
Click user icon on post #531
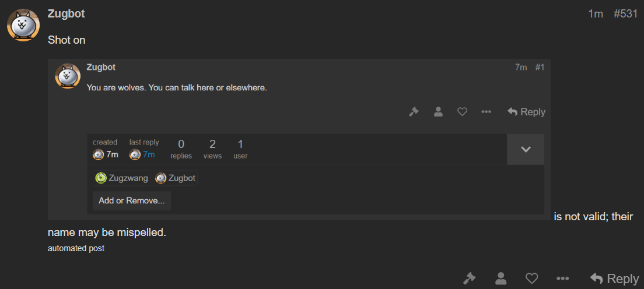[501, 279]
